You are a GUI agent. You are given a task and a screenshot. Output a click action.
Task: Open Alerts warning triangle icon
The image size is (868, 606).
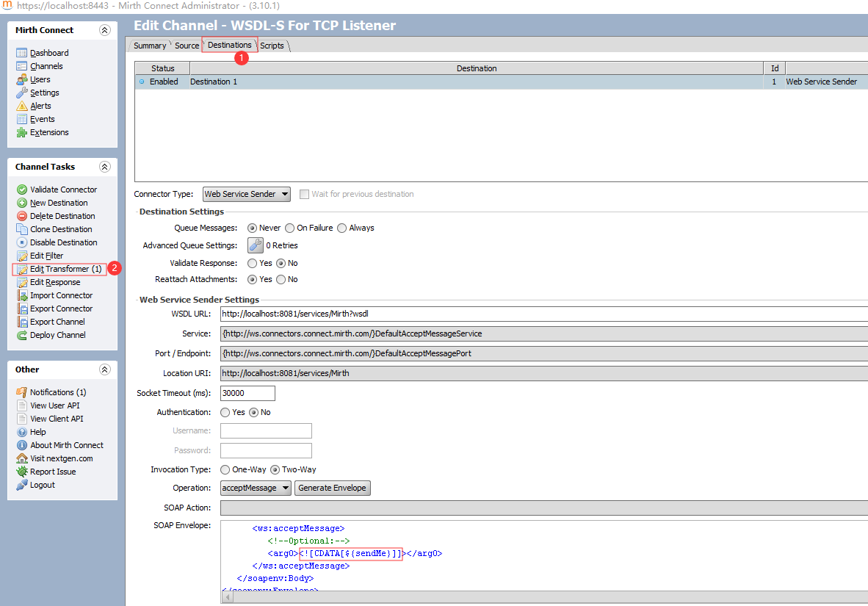pyautogui.click(x=21, y=107)
